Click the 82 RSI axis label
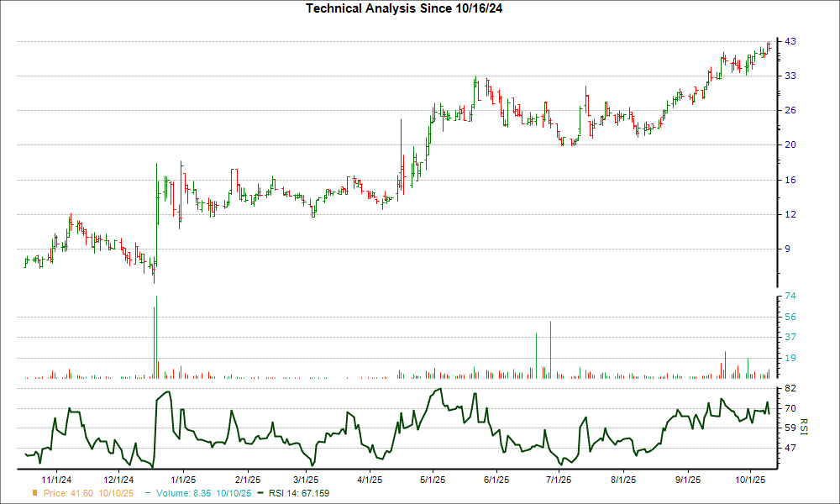Screen dimensions: 840x504 click(790, 389)
